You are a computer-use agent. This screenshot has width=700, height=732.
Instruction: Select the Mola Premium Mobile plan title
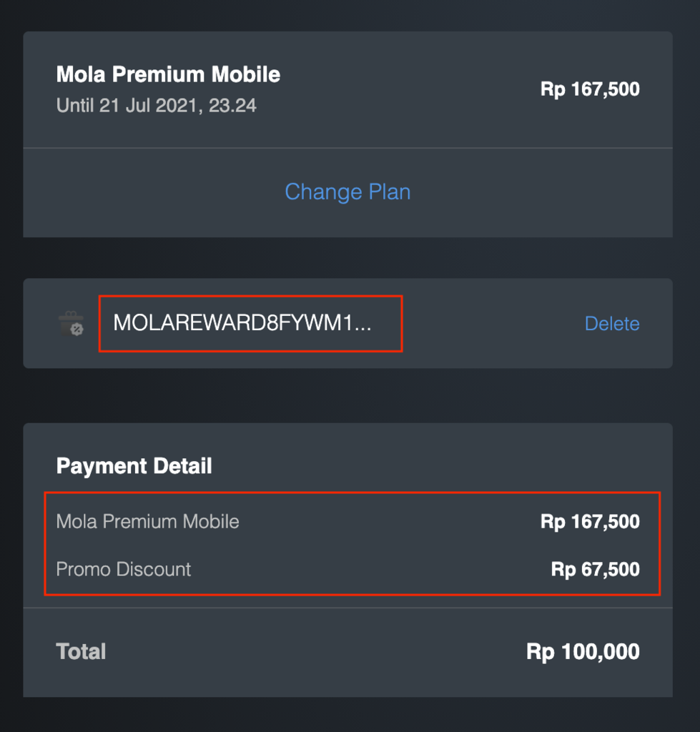[x=168, y=74]
